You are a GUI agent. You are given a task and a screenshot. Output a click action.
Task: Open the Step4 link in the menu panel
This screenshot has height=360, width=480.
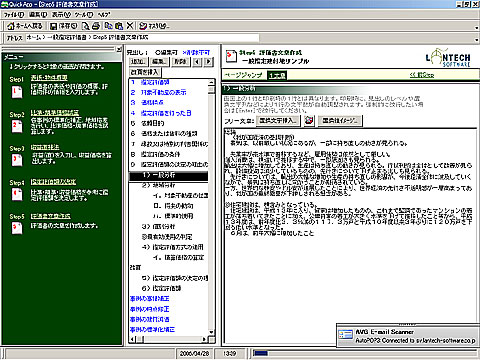pos(53,182)
